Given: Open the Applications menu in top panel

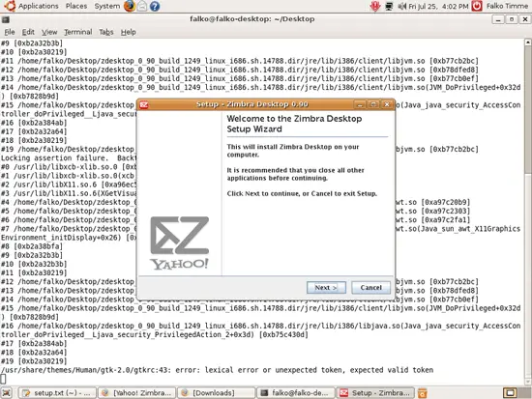Looking at the screenshot, I should tap(39, 6).
